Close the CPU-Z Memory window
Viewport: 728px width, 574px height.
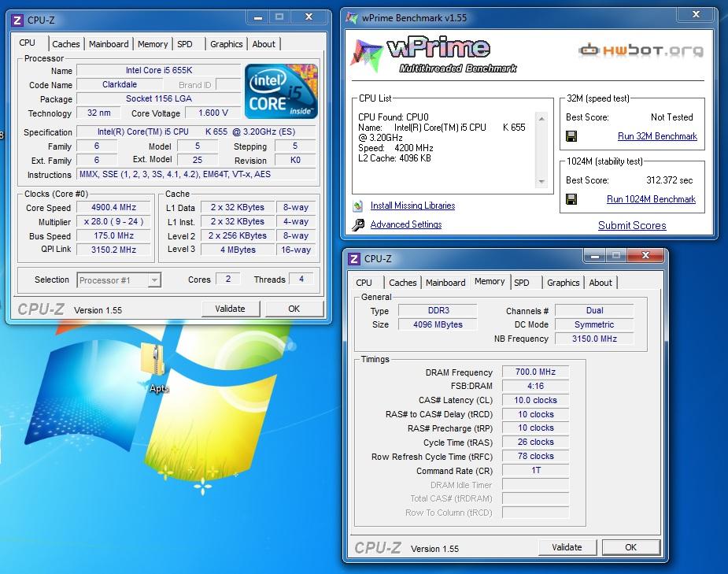645,255
